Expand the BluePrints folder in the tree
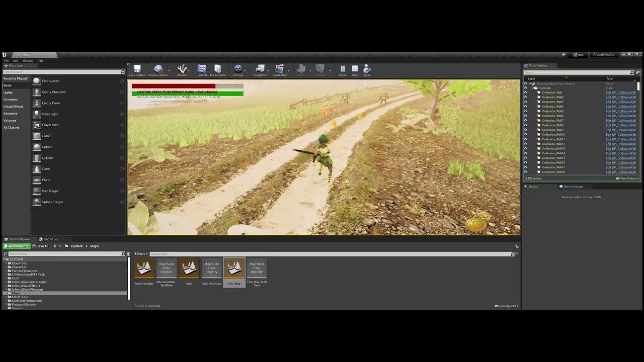 (x=6, y=263)
